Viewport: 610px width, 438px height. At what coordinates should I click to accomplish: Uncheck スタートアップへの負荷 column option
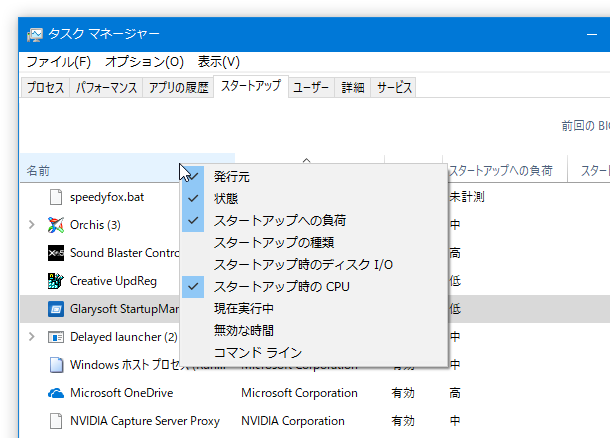(314, 221)
